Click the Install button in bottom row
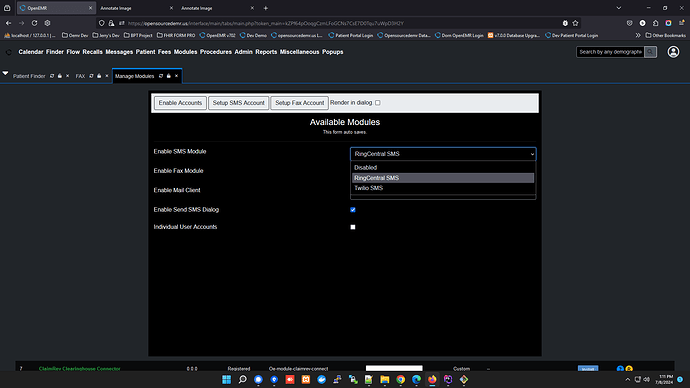690x388 pixels. [588, 369]
